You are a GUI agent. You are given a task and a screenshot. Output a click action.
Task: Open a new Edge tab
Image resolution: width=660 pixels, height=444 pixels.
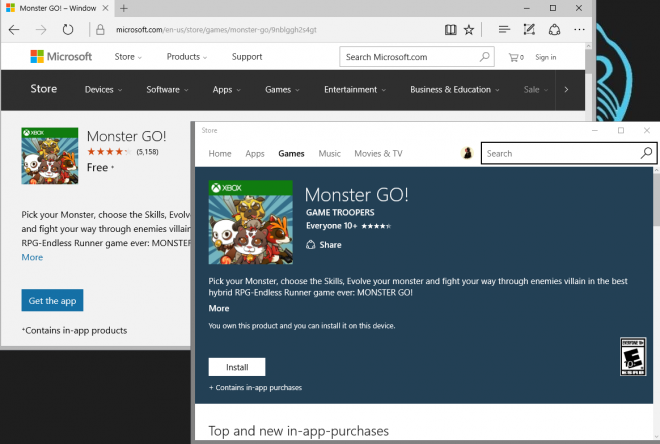pos(124,8)
